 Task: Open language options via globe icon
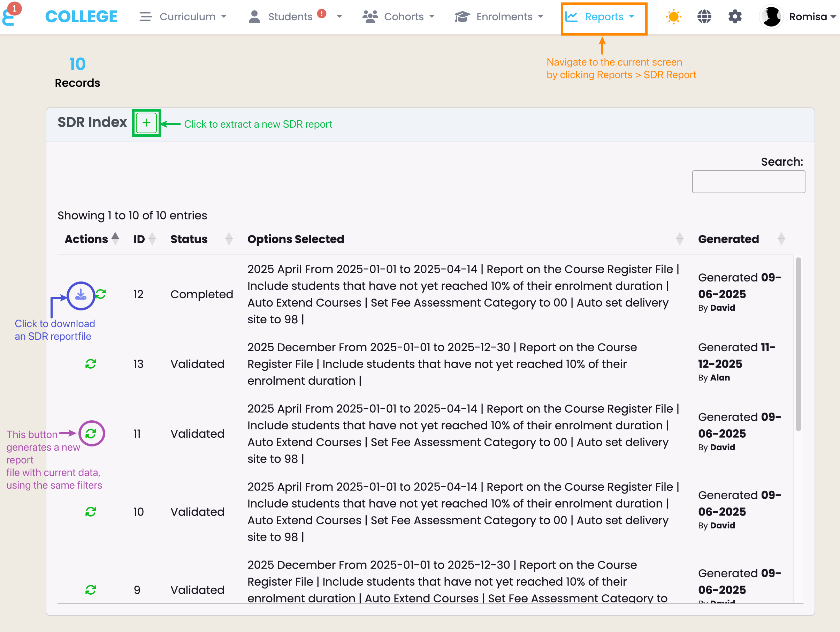pyautogui.click(x=704, y=17)
